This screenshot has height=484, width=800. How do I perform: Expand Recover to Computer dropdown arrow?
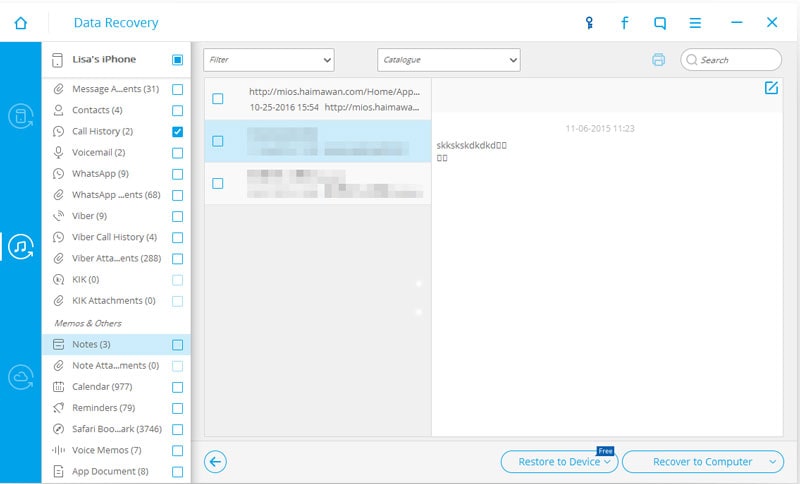[773, 462]
